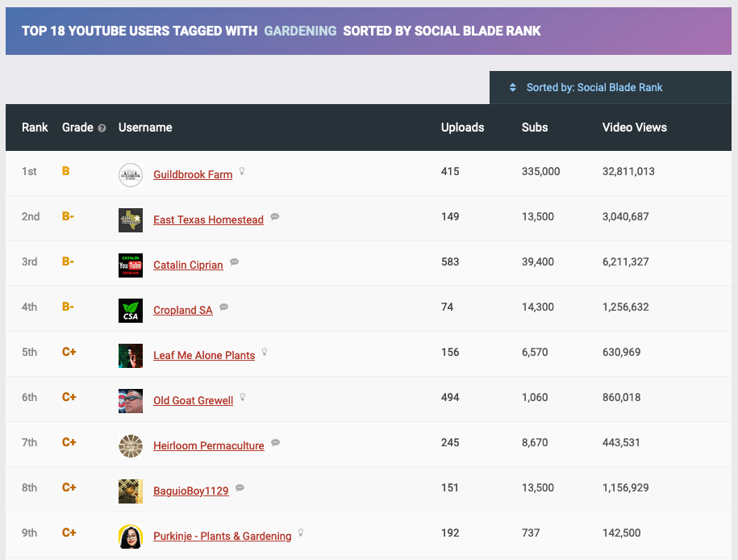The image size is (738, 560).
Task: Click the GARDENING tag in the header
Action: coord(300,31)
